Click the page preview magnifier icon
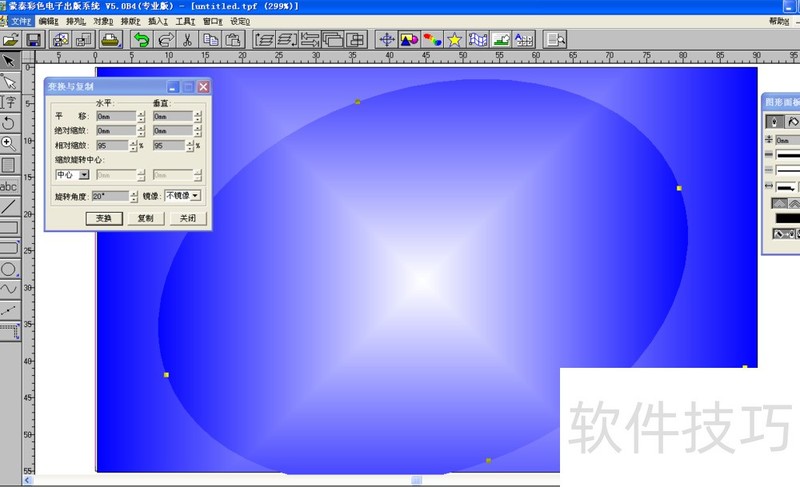 point(555,40)
